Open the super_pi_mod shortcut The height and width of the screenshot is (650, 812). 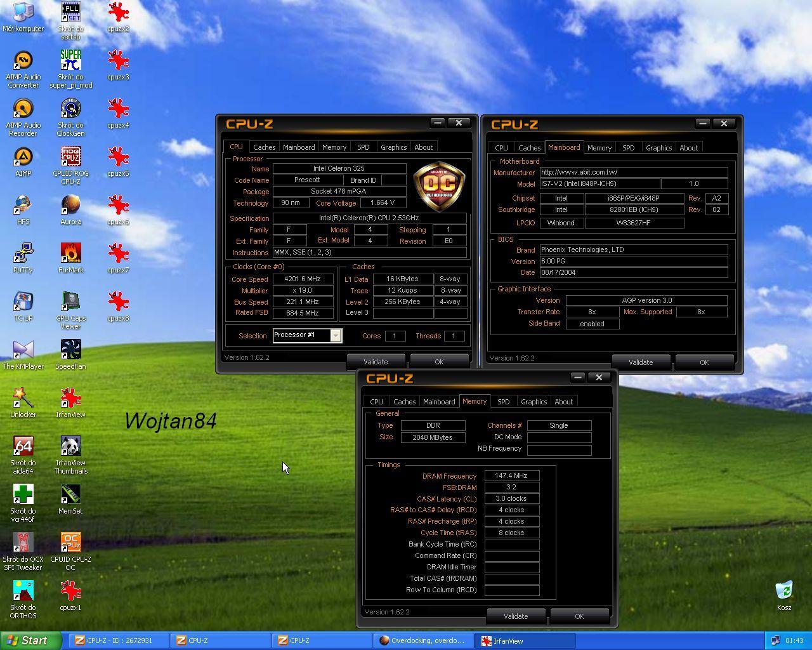tap(70, 69)
